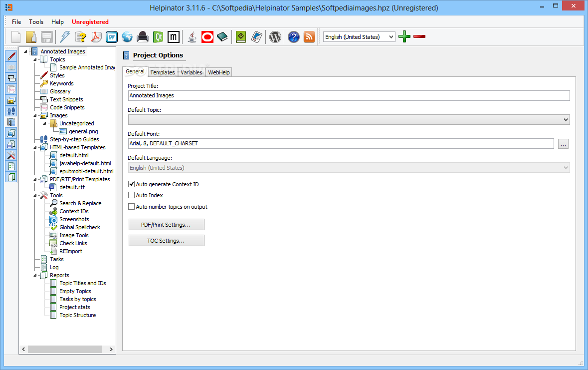This screenshot has height=370, width=588.
Task: Toggle the footprints Step-by-step sidebar button
Action: click(x=11, y=111)
